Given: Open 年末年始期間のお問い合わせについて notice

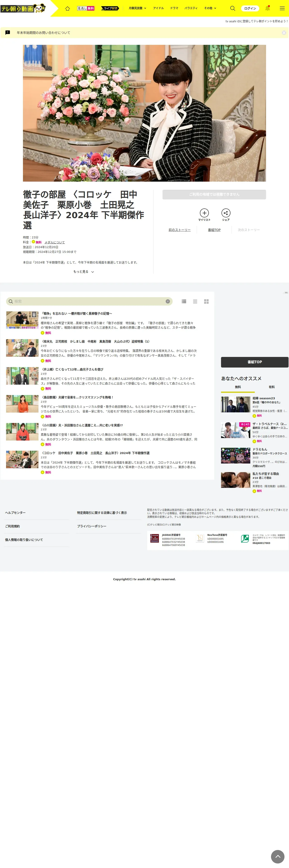Looking at the screenshot, I should click(x=43, y=33).
